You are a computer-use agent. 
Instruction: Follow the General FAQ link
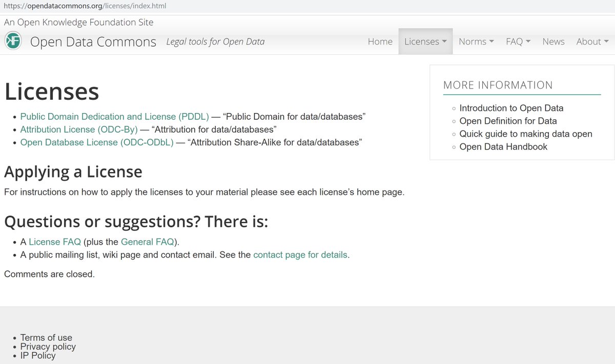pyautogui.click(x=148, y=242)
